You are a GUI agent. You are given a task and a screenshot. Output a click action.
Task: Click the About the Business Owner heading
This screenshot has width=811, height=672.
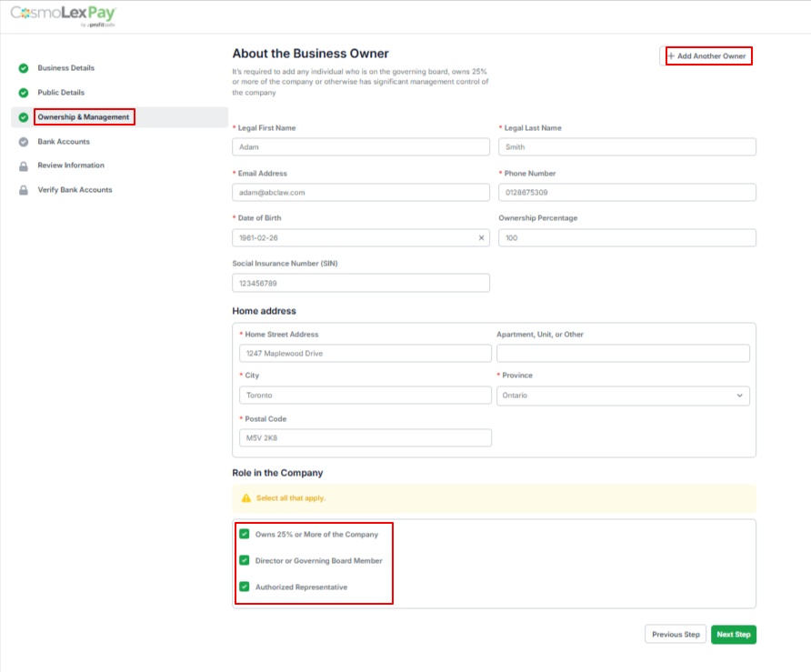click(310, 54)
